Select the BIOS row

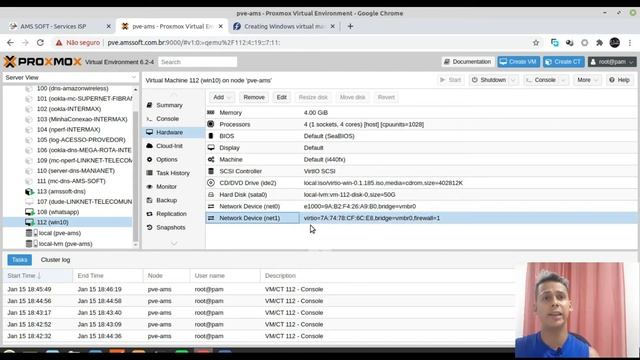point(421,136)
